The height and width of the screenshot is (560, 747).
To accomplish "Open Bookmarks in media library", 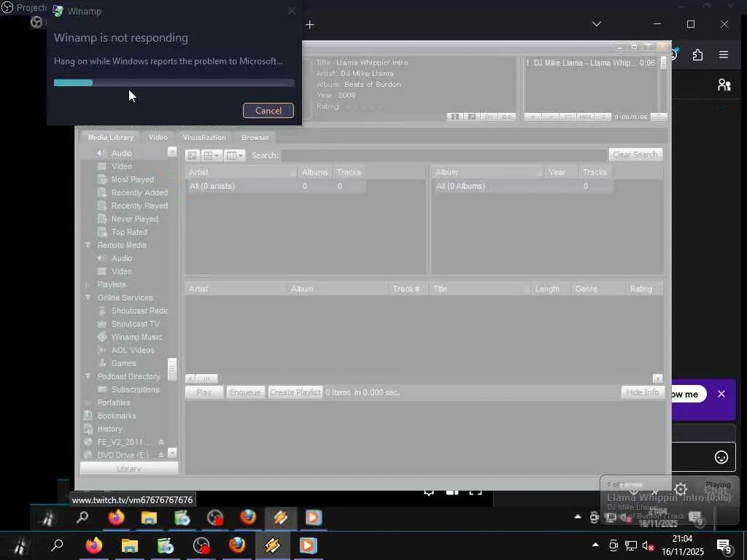I will click(116, 415).
